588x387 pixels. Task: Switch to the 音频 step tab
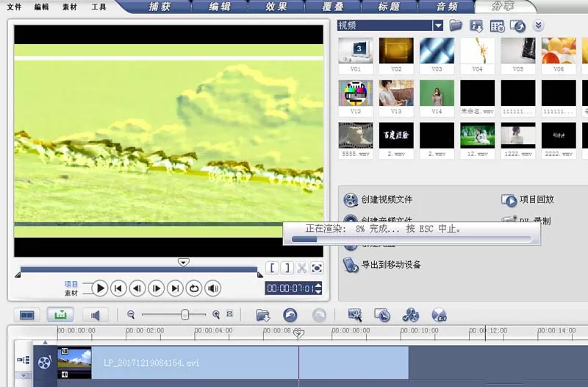446,7
